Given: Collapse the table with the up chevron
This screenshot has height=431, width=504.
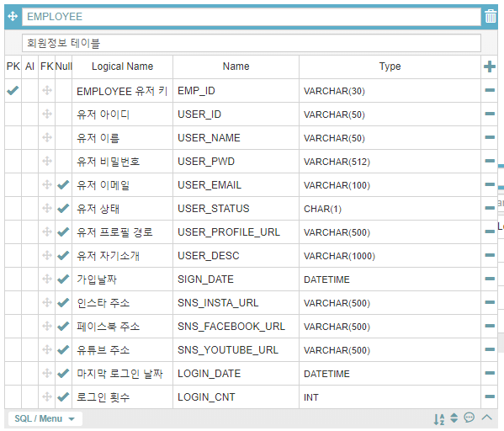Looking at the screenshot, I should [x=487, y=418].
